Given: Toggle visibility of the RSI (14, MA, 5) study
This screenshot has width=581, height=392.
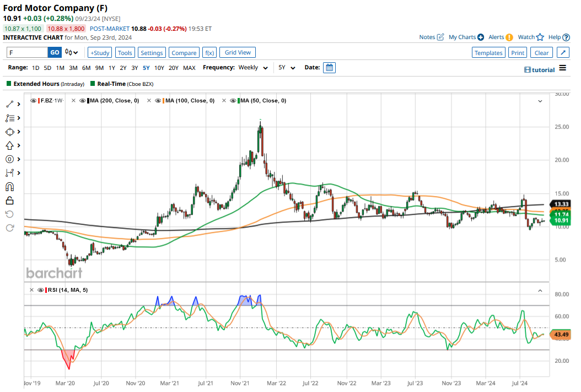Looking at the screenshot, I should click(41, 290).
